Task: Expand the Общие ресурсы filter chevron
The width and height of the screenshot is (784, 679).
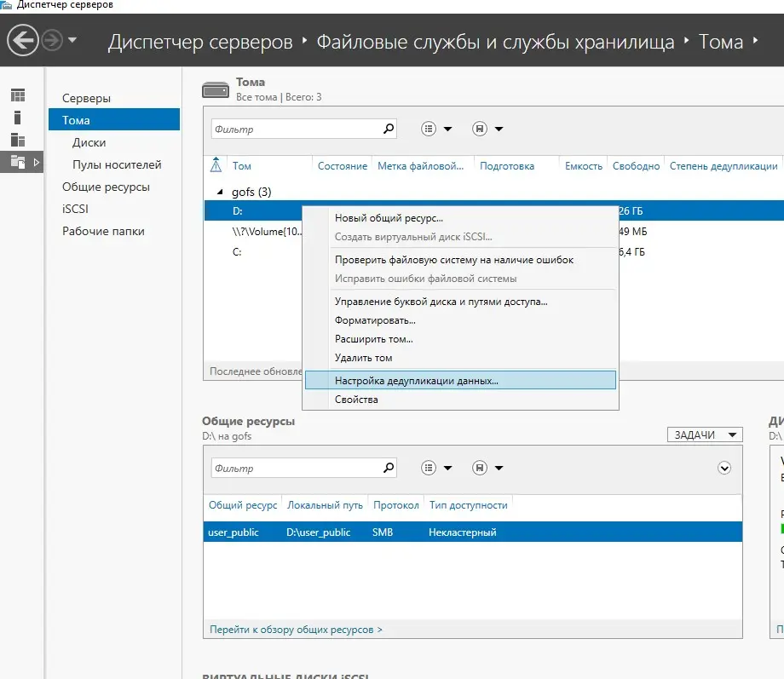Action: click(x=724, y=468)
